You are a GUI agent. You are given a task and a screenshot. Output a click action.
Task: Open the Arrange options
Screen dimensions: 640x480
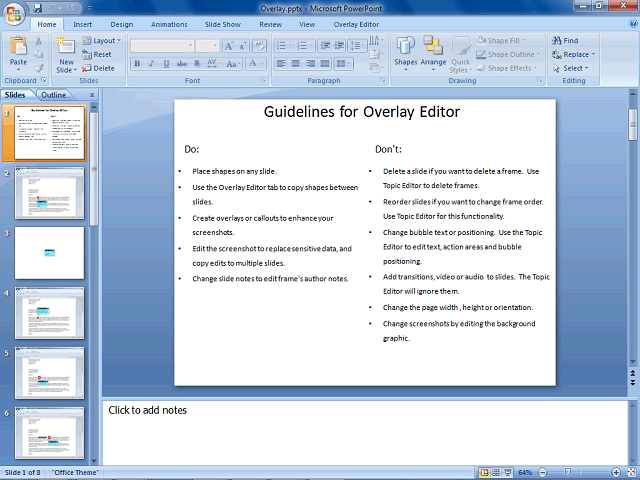click(x=433, y=54)
